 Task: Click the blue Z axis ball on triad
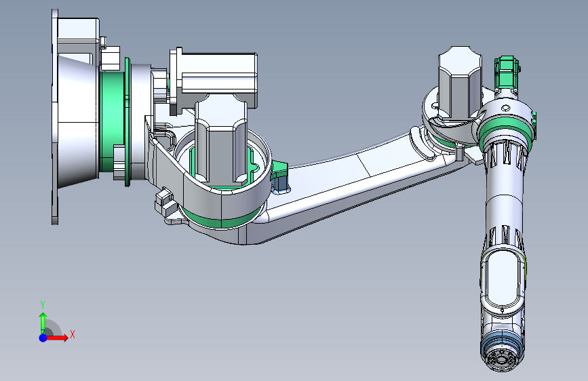click(43, 338)
